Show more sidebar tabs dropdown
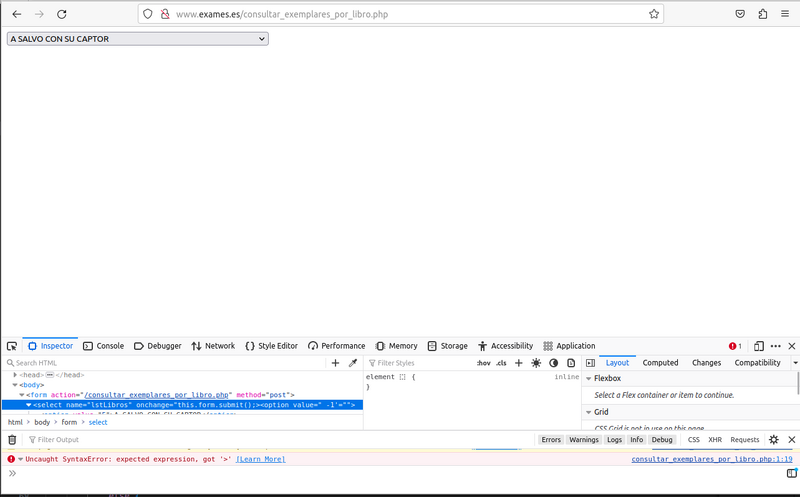This screenshot has height=497, width=800. [795, 363]
